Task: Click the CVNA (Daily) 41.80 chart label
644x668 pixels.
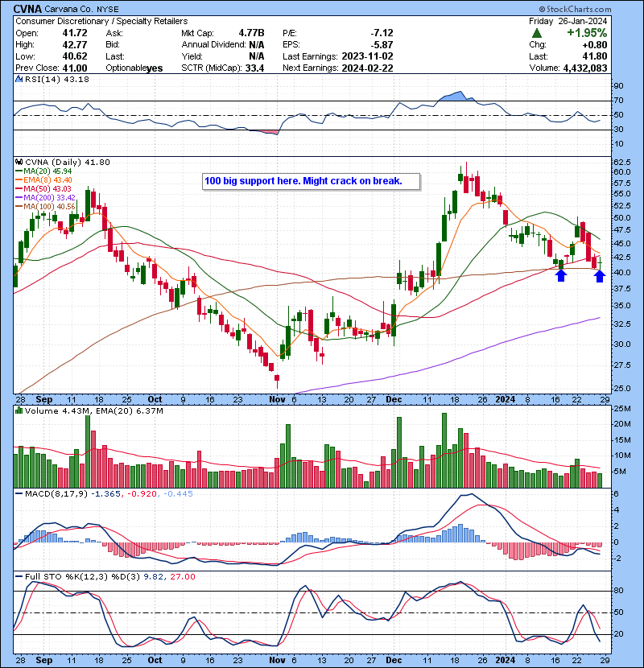Action: (68, 163)
